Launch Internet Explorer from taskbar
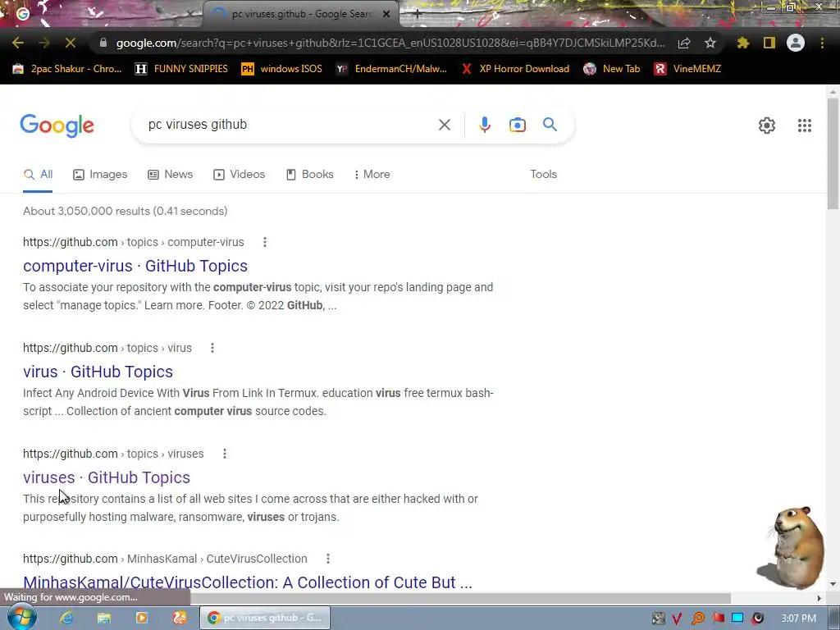The image size is (840, 630). 66,619
